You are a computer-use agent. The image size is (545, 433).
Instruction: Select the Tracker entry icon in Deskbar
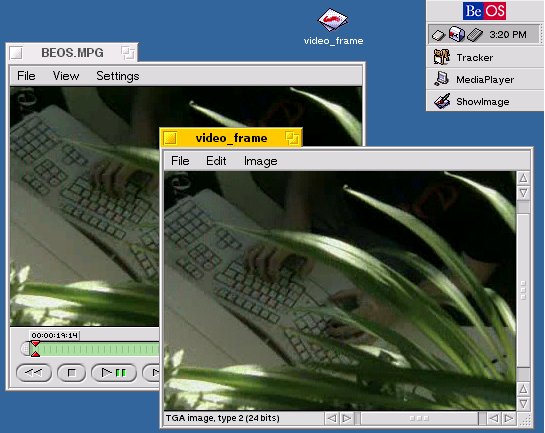441,57
